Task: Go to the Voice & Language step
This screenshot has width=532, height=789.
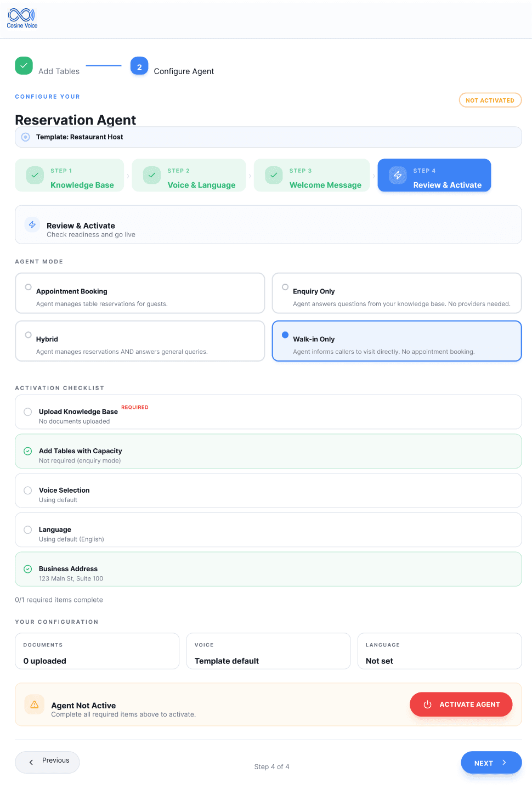Action: coord(189,176)
